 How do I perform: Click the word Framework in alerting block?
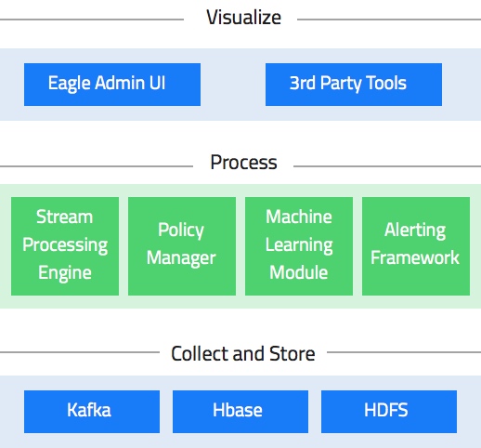[415, 257]
